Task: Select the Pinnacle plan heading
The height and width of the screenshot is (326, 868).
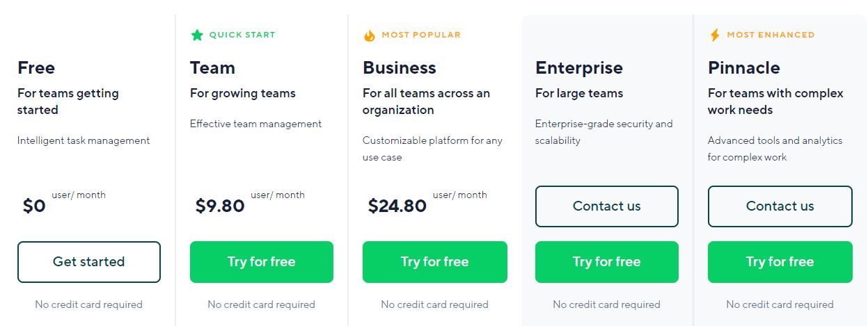Action: (x=743, y=67)
